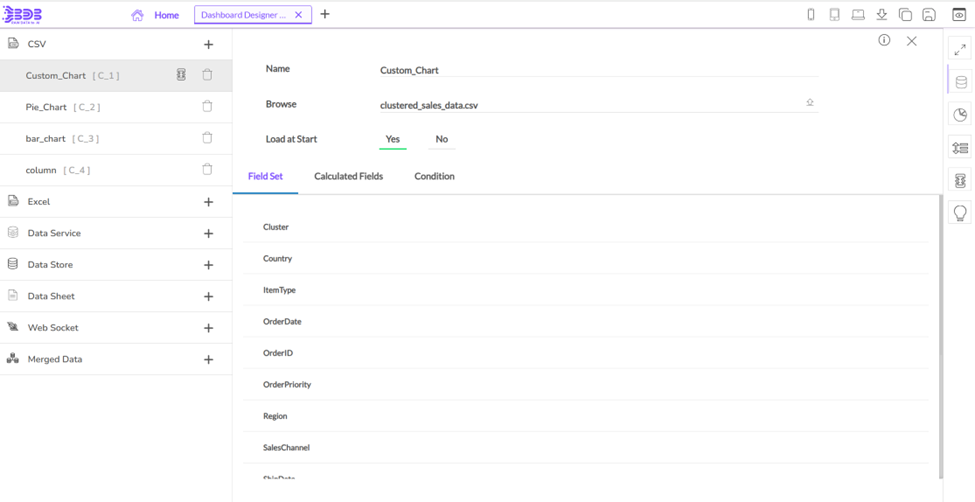Click the lightbulb icon in right sidebar

960,213
